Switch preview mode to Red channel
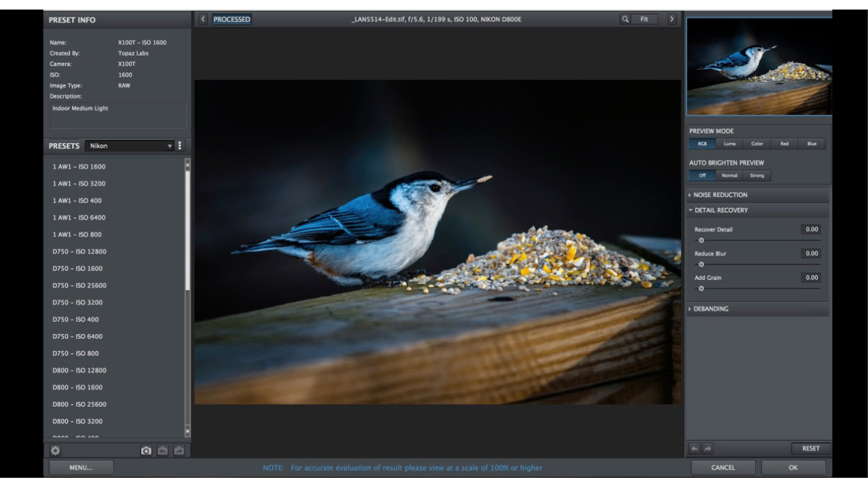 click(784, 143)
